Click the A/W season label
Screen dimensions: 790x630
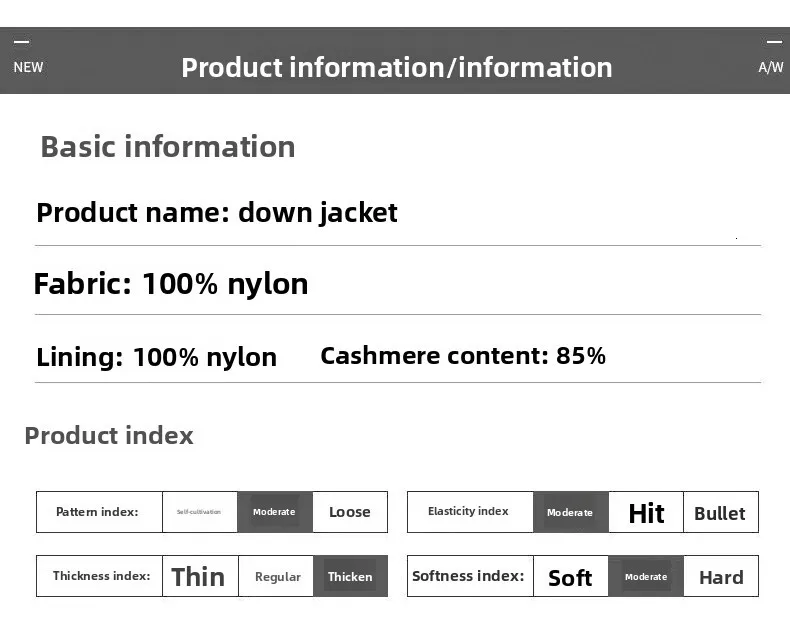771,67
